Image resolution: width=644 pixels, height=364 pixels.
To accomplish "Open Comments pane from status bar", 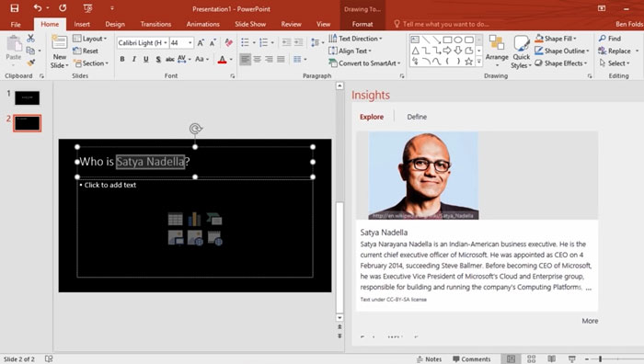I will click(471, 359).
